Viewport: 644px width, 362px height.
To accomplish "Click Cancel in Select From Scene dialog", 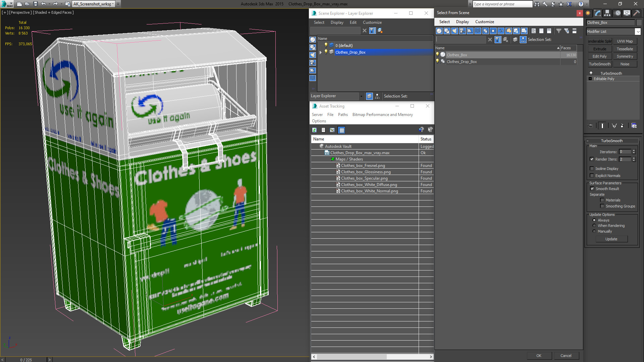I will coord(566,356).
